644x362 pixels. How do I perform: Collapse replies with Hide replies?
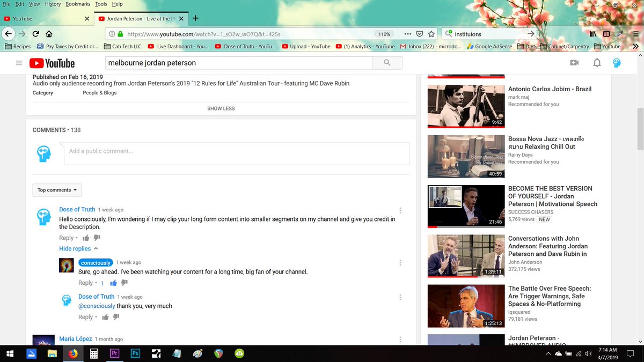click(79, 249)
